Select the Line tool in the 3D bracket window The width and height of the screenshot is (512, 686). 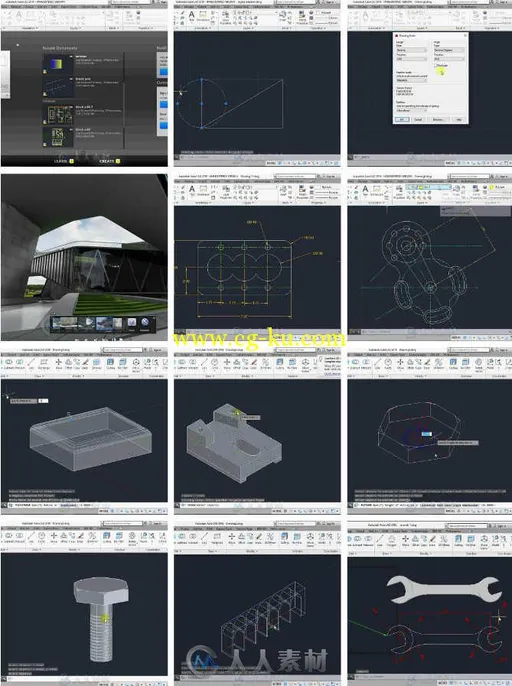click(x=204, y=364)
